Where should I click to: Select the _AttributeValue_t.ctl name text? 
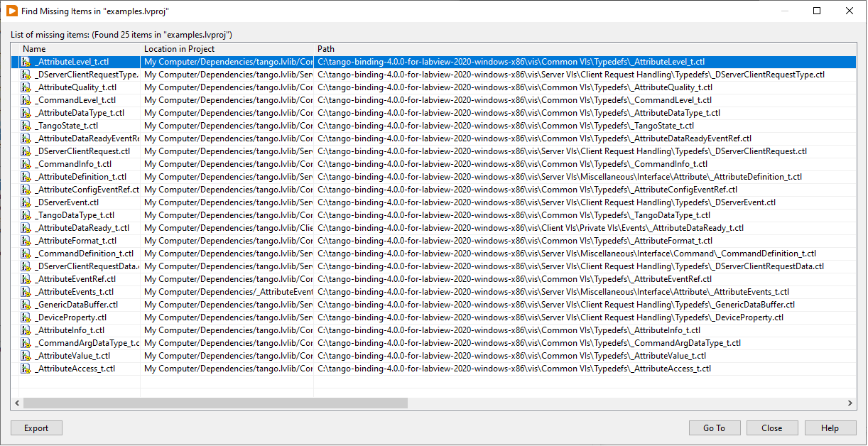click(x=72, y=356)
